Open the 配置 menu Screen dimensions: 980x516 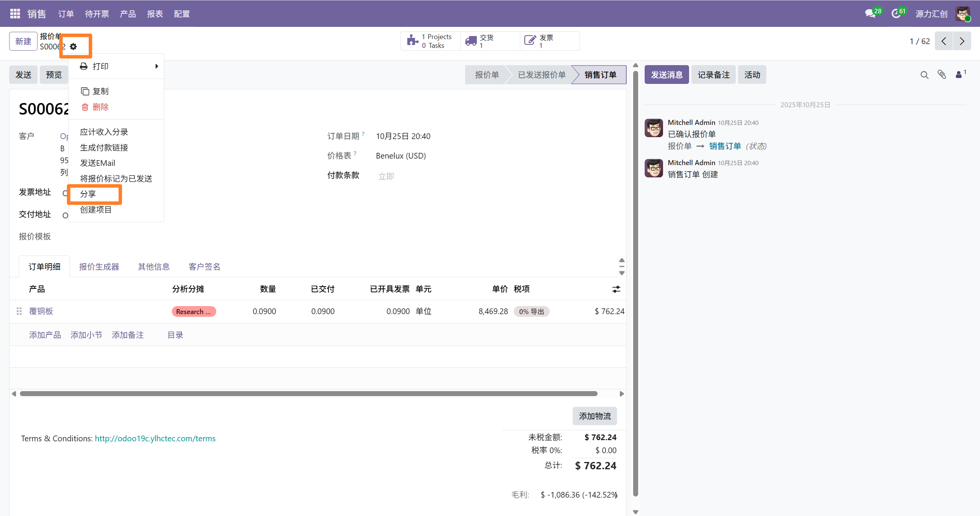click(x=181, y=14)
